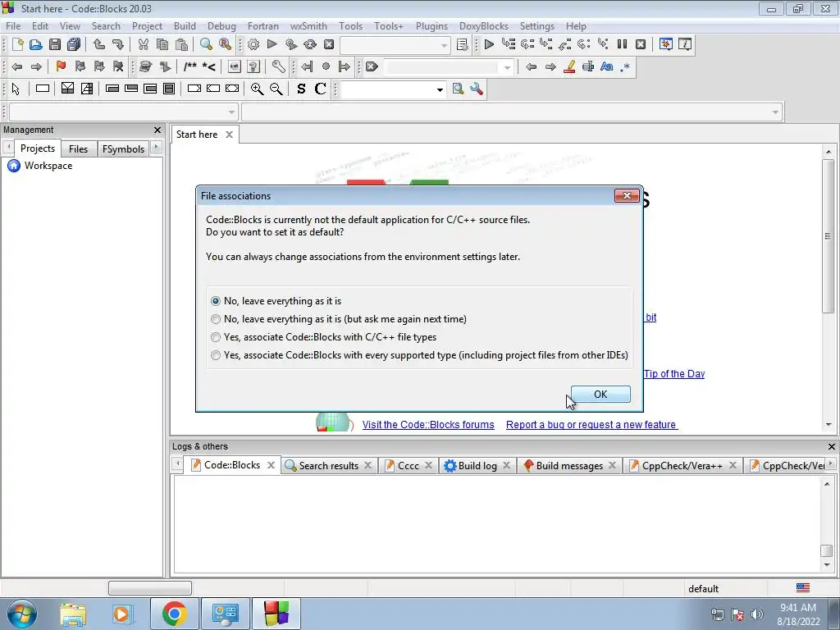This screenshot has height=630, width=840.
Task: Click the highlight marker pen icon
Action: pos(569,66)
